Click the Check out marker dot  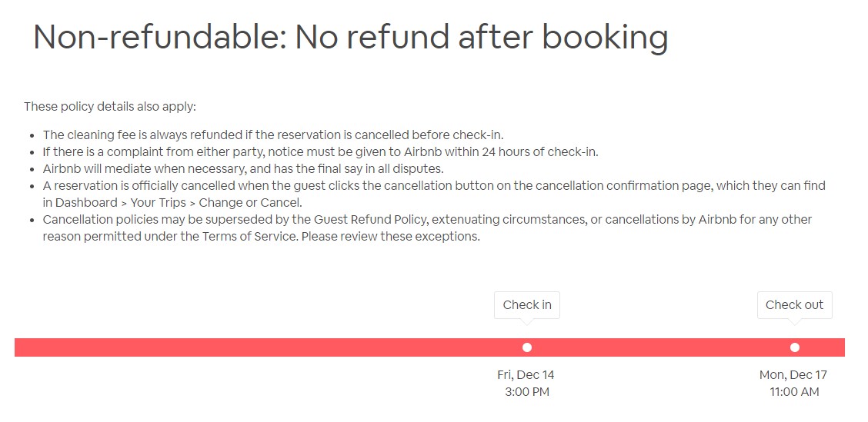pyautogui.click(x=795, y=347)
